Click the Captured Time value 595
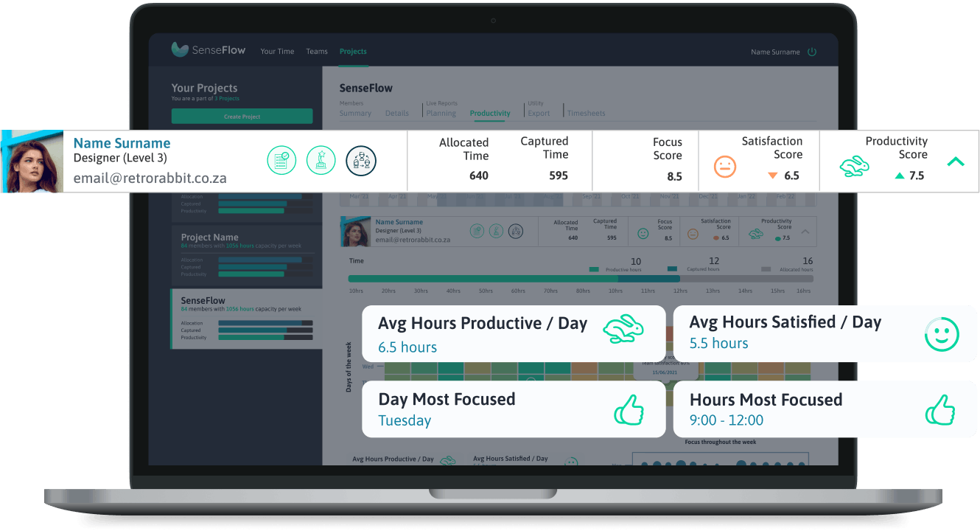 pos(559,176)
